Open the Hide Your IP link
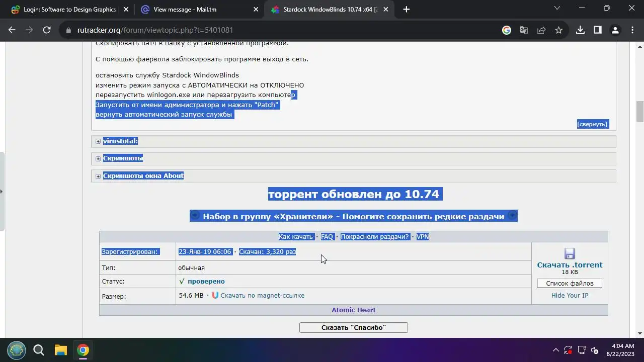 (x=570, y=296)
